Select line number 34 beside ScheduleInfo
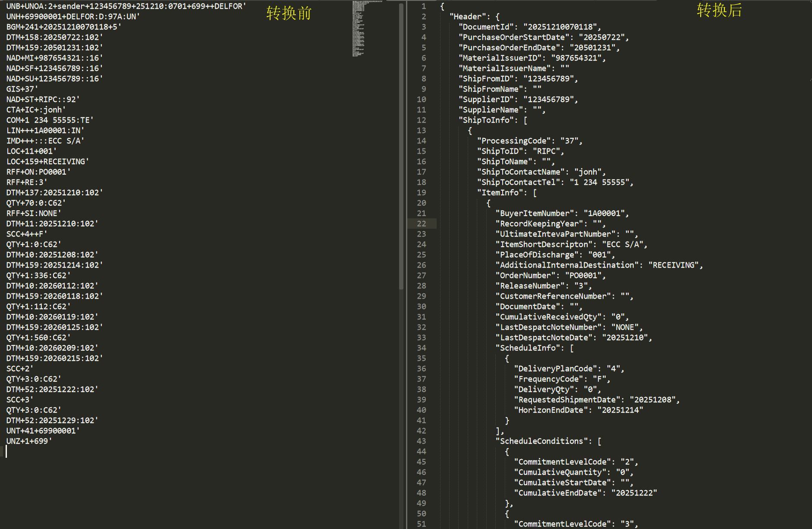Screen dimensions: 812x529 (x=422, y=348)
